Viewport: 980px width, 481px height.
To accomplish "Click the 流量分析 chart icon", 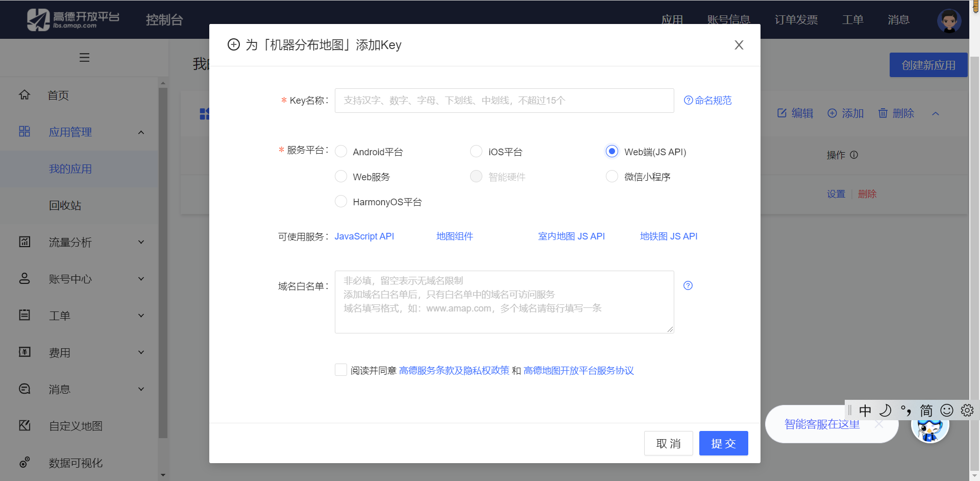I will tap(24, 242).
